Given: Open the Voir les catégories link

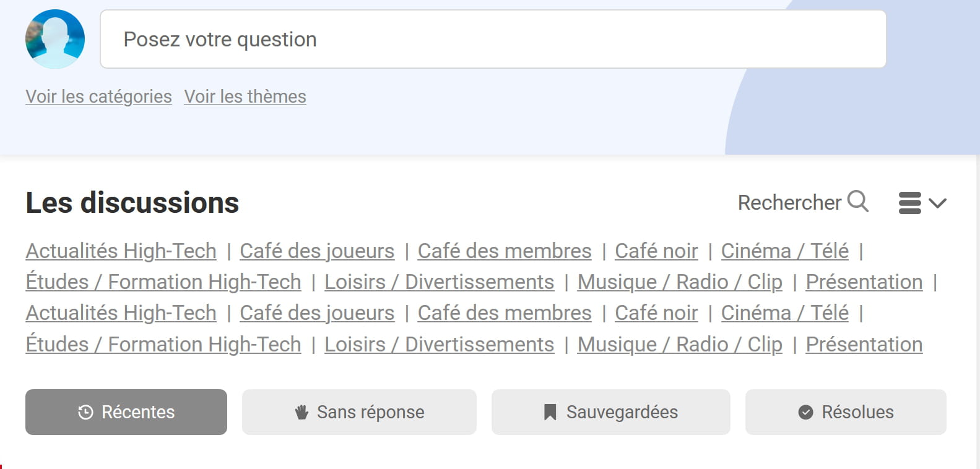Looking at the screenshot, I should 98,97.
